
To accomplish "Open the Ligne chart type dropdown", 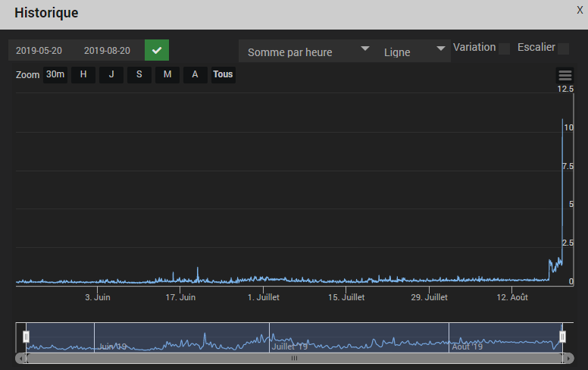I will pyautogui.click(x=413, y=51).
